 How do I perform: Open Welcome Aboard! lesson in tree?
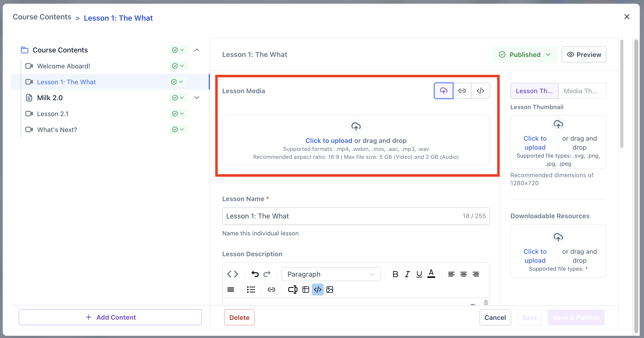64,66
